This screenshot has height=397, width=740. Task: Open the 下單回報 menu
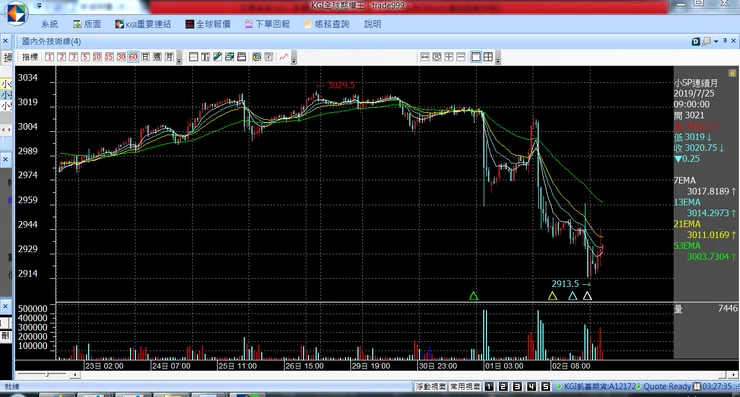[267, 24]
